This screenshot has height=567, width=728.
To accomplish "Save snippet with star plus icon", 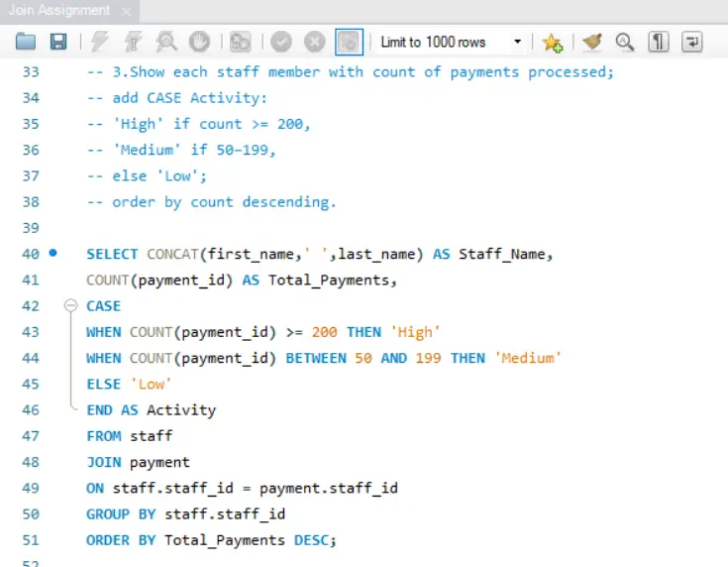I will coord(553,43).
